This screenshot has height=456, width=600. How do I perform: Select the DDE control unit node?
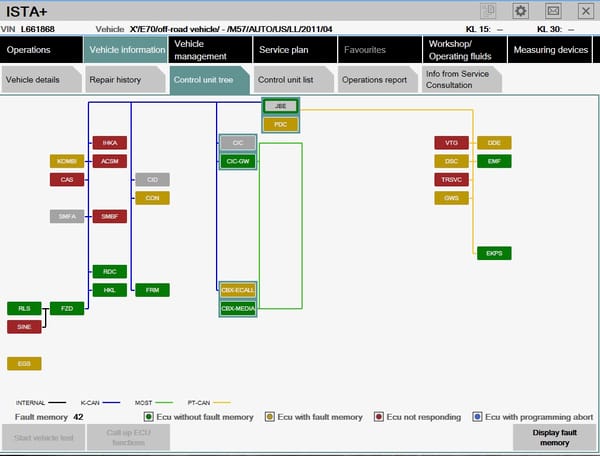click(x=494, y=143)
